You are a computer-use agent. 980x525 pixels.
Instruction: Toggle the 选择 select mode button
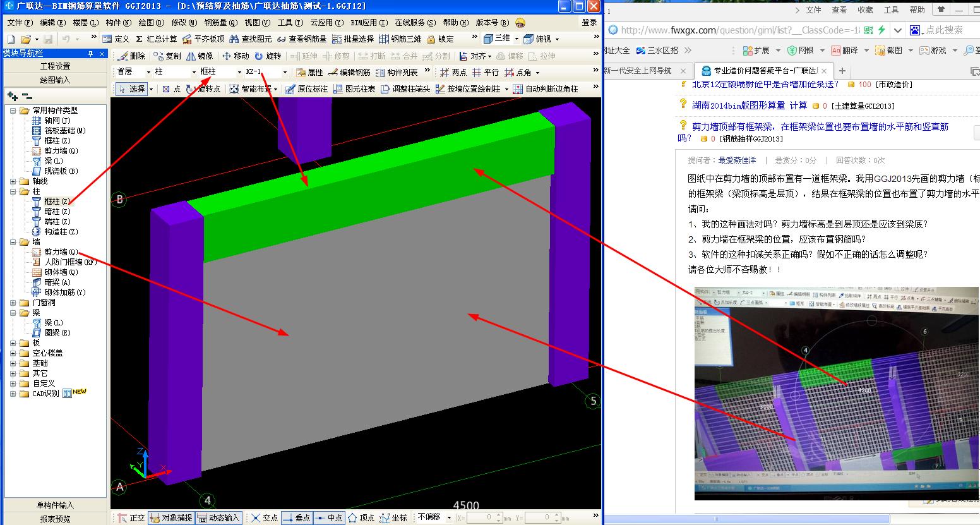131,89
